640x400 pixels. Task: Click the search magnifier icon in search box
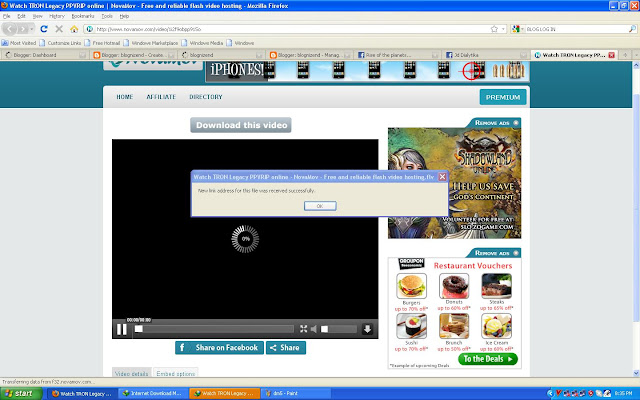[x=632, y=29]
